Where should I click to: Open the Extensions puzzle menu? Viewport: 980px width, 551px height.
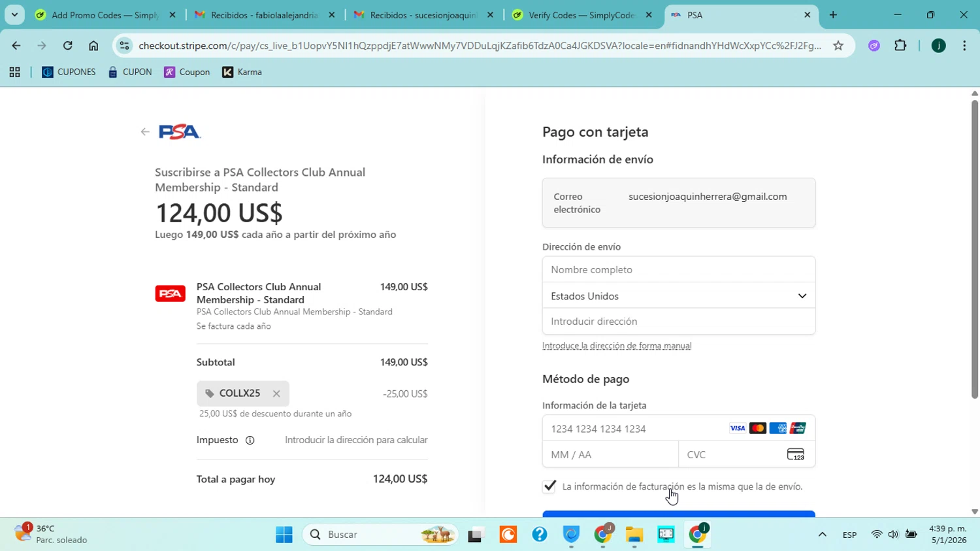(900, 46)
